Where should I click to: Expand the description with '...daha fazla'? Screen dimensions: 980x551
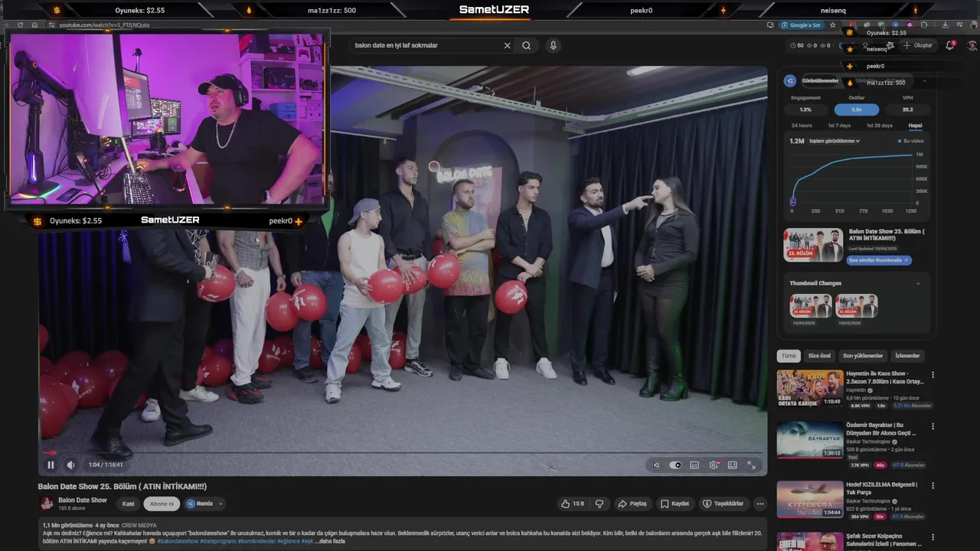point(329,541)
